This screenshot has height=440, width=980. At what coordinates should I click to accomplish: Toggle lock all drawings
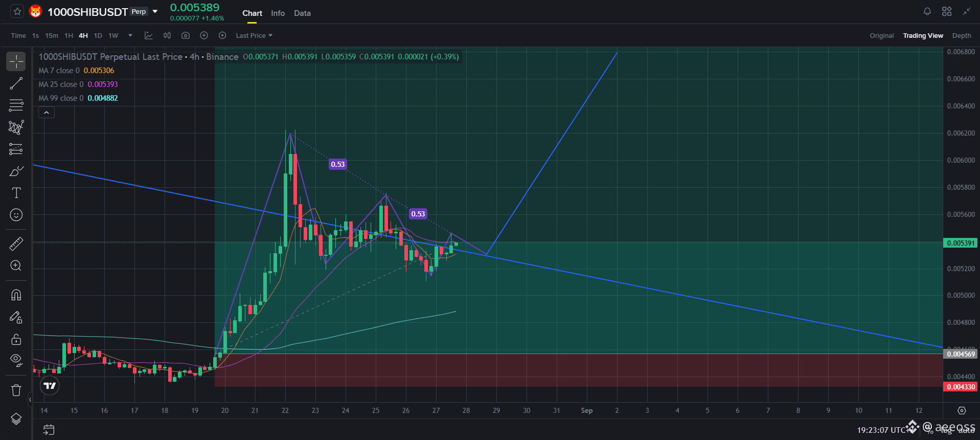click(16, 339)
